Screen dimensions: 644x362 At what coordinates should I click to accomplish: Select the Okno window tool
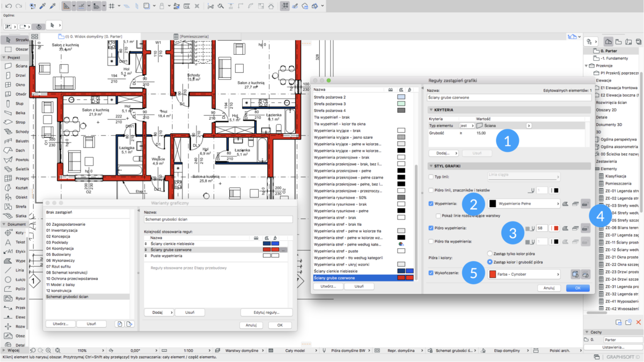[14, 85]
